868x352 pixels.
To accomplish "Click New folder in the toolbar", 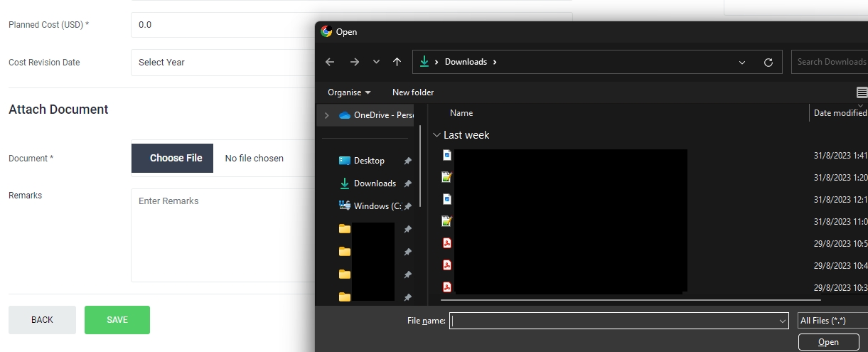I will point(413,92).
